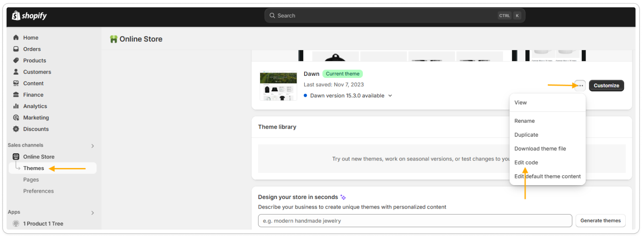Open the Content section
Screen dimensions: 644x236
pyautogui.click(x=33, y=83)
